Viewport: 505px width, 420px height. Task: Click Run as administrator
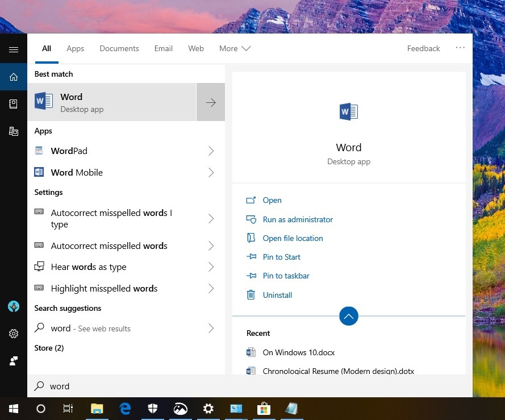(x=298, y=219)
